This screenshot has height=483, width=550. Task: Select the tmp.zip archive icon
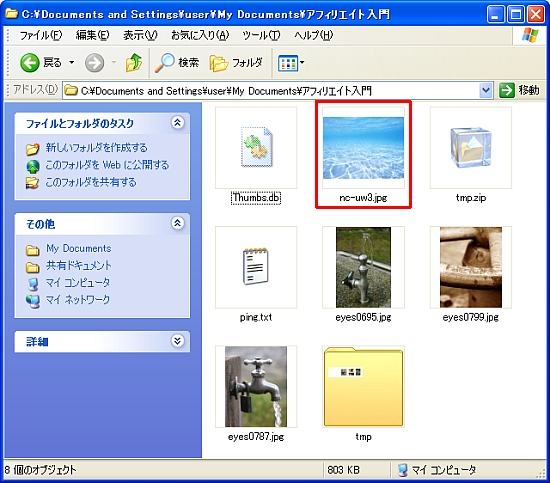pos(471,148)
